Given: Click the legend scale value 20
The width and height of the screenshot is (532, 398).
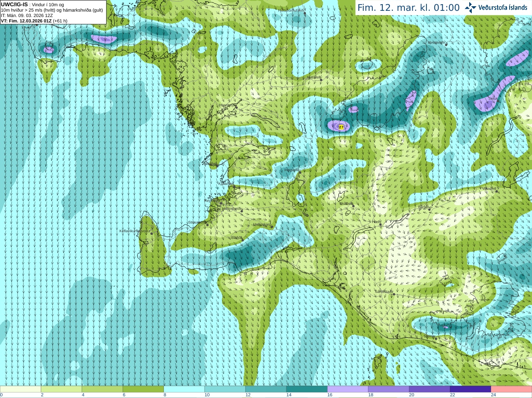Looking at the screenshot, I should 411,395.
